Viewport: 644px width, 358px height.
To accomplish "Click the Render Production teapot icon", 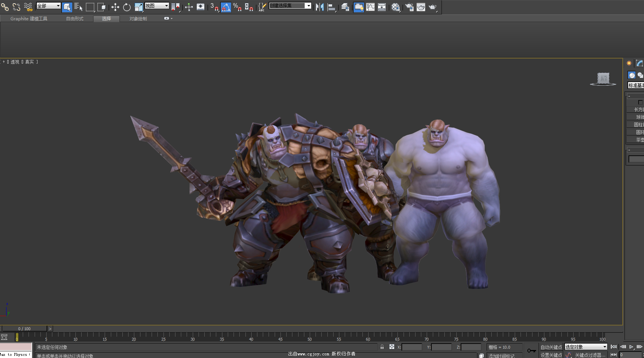I will [433, 7].
